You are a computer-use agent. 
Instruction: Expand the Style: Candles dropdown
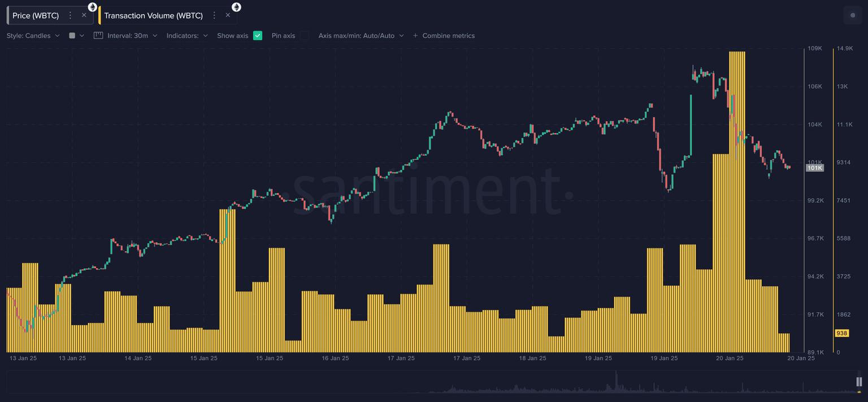(33, 36)
